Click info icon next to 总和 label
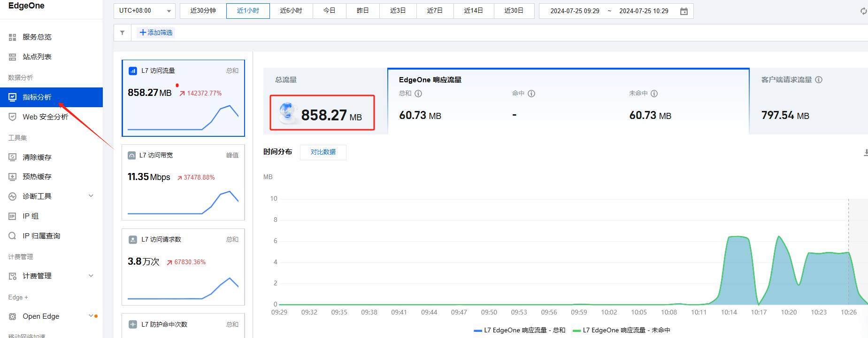Screen dimensions: 868x338 pyautogui.click(x=418, y=94)
